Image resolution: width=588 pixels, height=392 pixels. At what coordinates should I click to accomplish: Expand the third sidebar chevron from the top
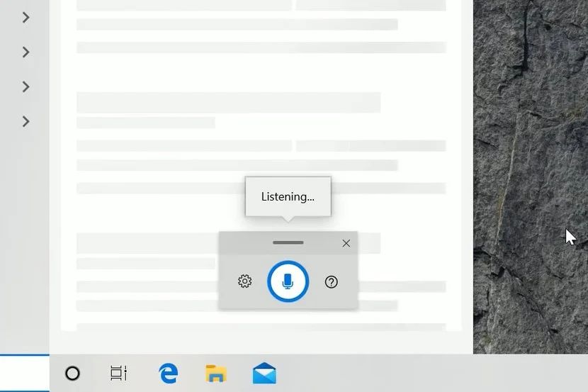coord(26,87)
